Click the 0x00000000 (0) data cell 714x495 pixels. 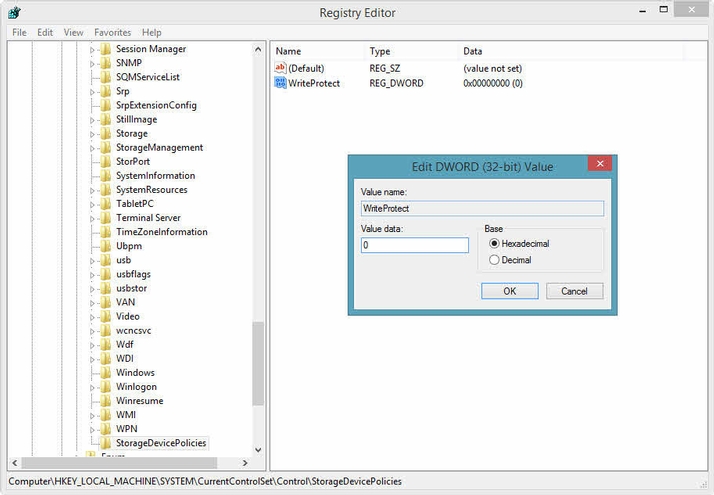pyautogui.click(x=493, y=83)
